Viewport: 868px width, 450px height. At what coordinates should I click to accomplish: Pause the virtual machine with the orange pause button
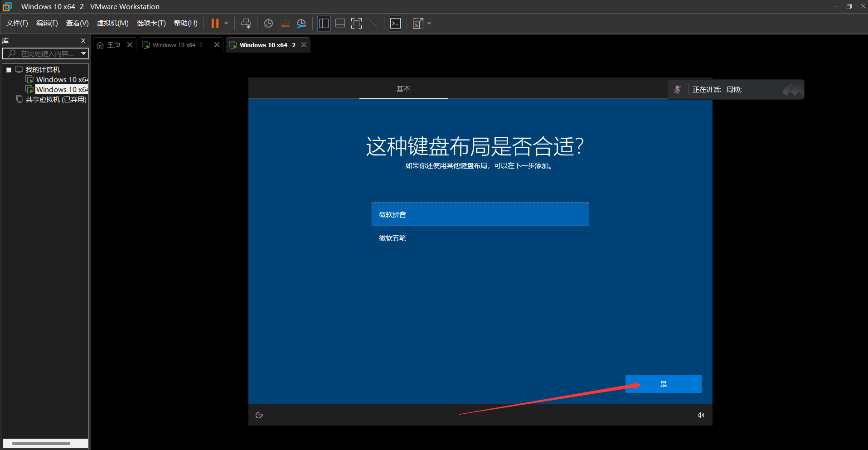[215, 24]
